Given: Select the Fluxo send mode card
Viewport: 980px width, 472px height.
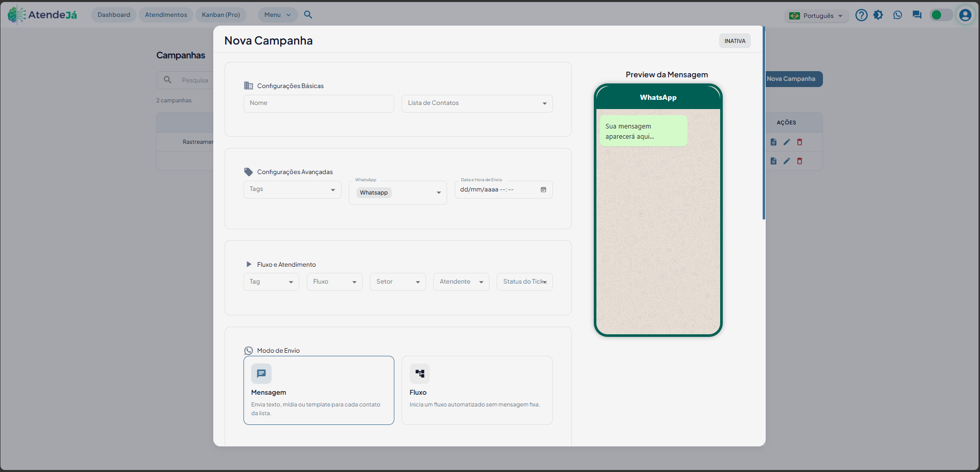Looking at the screenshot, I should [x=477, y=390].
